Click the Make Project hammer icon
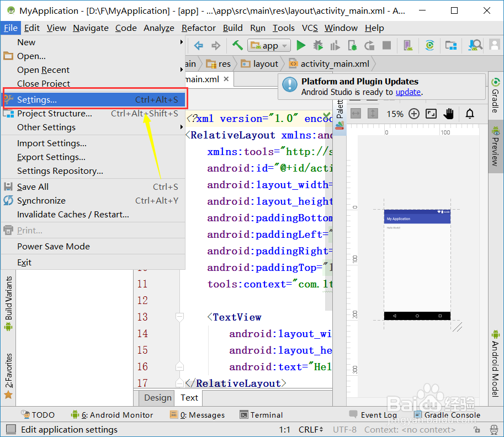This screenshot has height=437, width=504. 237,45
